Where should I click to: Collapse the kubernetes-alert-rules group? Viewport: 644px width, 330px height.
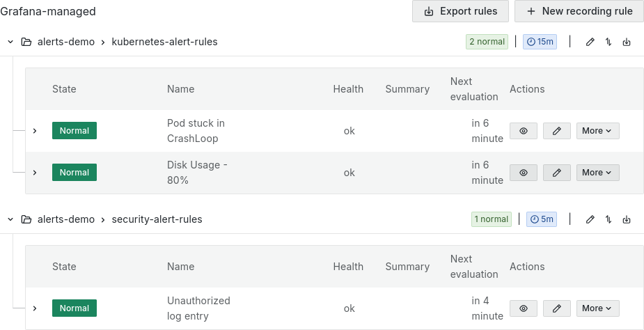click(x=10, y=42)
